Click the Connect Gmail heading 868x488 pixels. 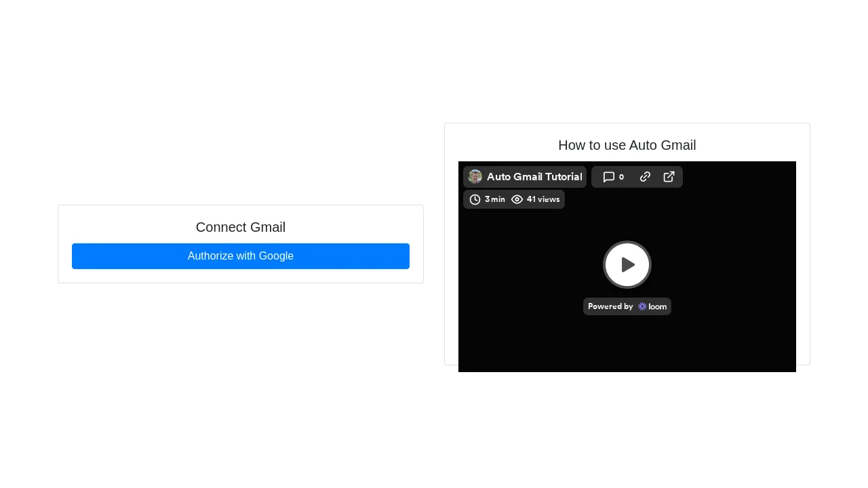[x=241, y=227]
